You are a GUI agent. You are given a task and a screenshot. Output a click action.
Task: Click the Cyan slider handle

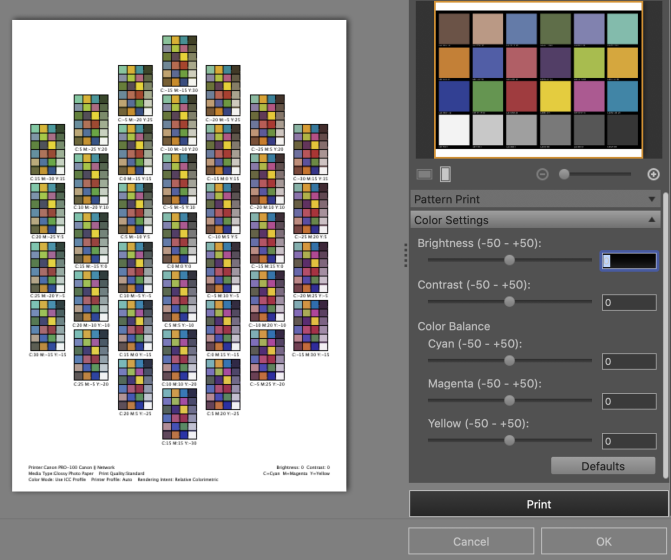(x=509, y=361)
